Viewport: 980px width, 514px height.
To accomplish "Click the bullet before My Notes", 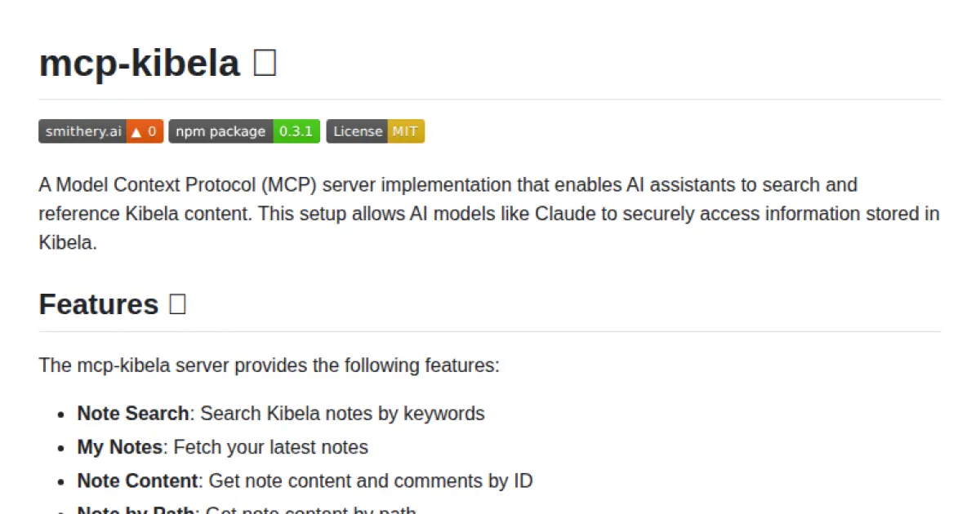I will click(61, 448).
